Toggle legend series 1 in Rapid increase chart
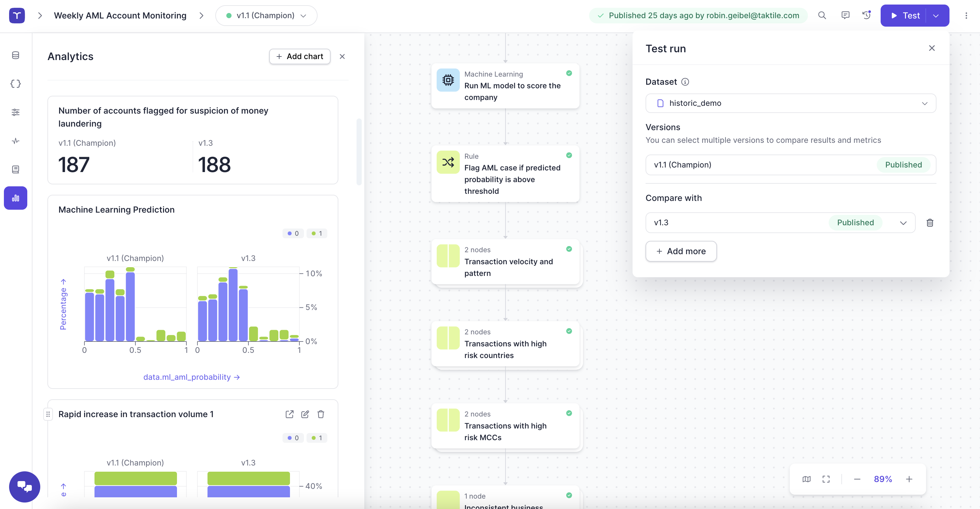This screenshot has height=509, width=980. (317, 438)
